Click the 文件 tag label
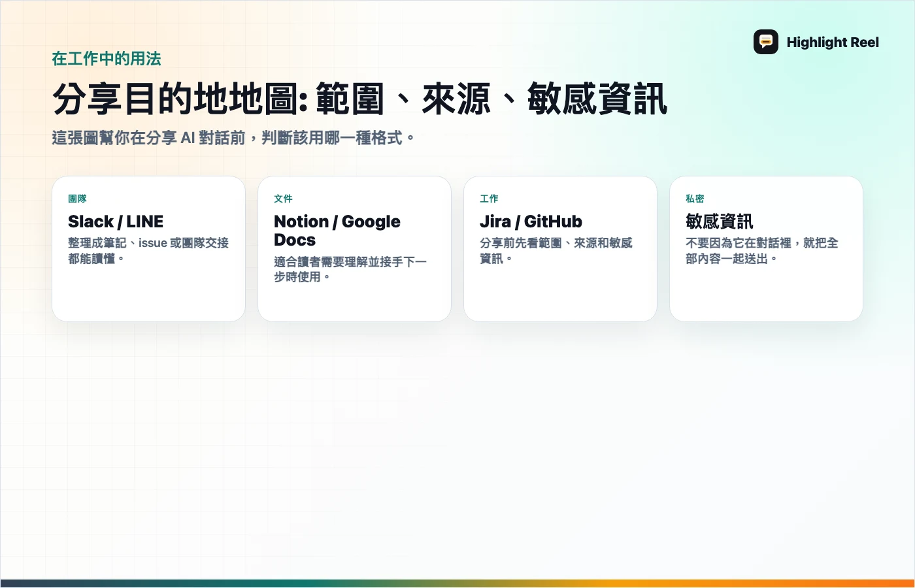The height and width of the screenshot is (588, 915). click(x=283, y=199)
